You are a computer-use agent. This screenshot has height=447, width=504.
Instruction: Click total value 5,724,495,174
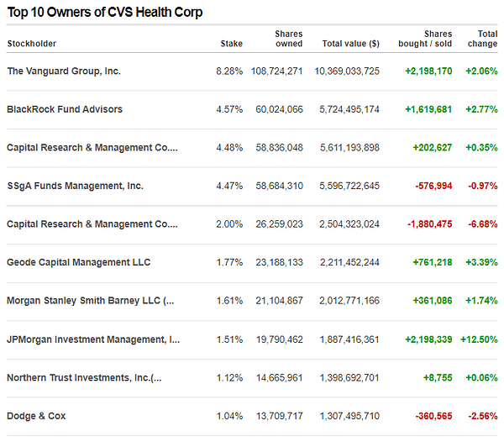coord(349,109)
